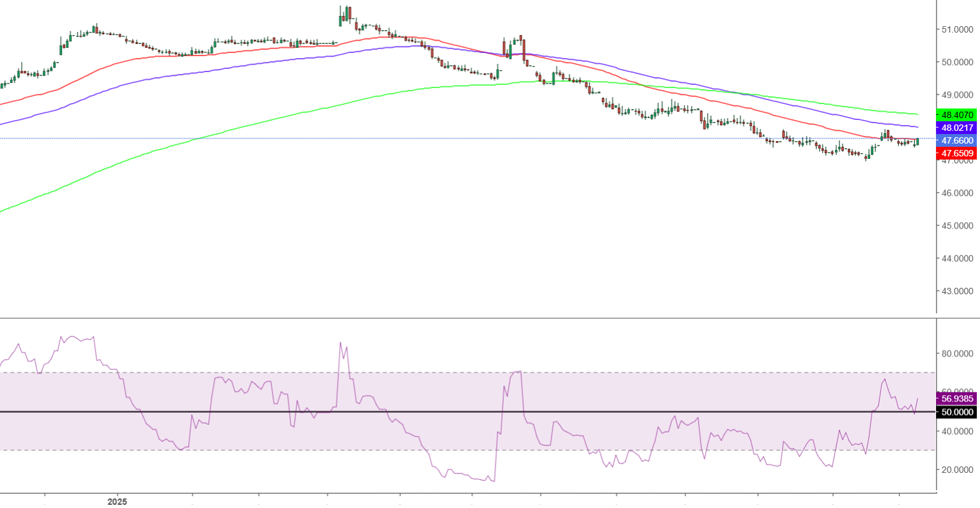Click the blue 47.6600 current price label
980x508 pixels.
point(956,140)
